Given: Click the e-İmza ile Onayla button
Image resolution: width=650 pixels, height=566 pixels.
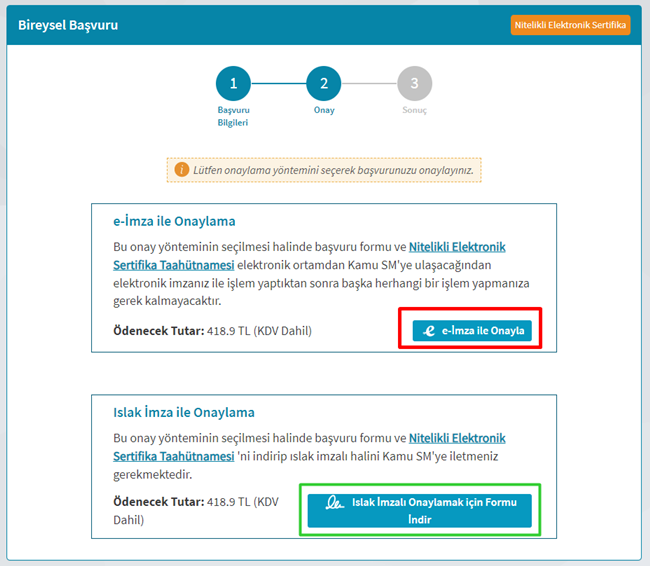Looking at the screenshot, I should (472, 330).
